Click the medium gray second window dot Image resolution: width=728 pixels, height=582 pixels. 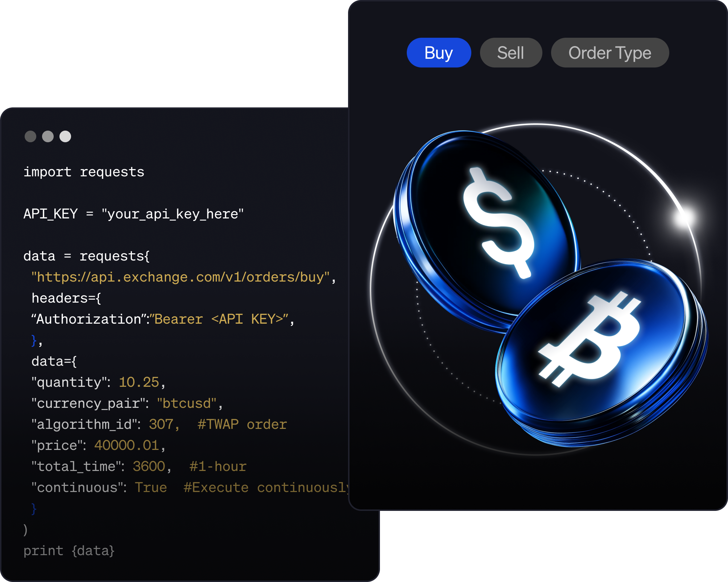pyautogui.click(x=48, y=136)
